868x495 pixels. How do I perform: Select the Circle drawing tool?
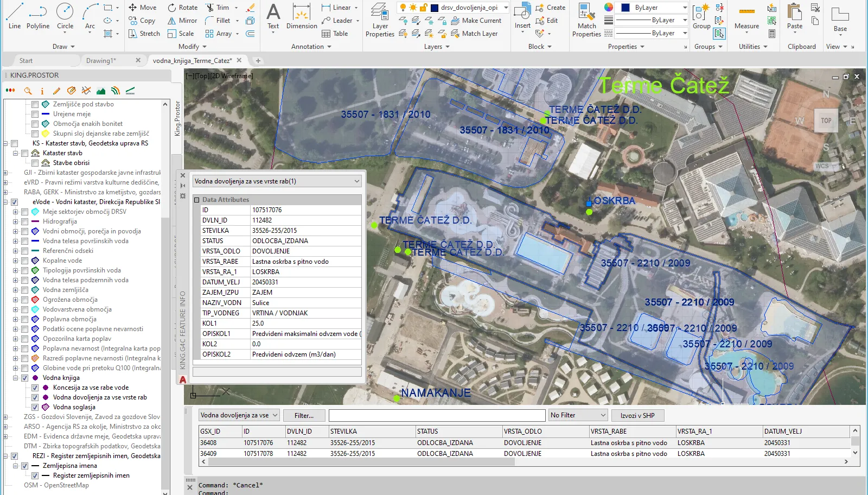tap(65, 16)
